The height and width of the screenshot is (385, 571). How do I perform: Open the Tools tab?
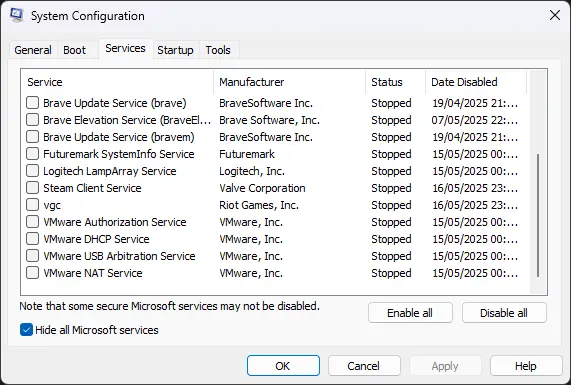tap(218, 50)
